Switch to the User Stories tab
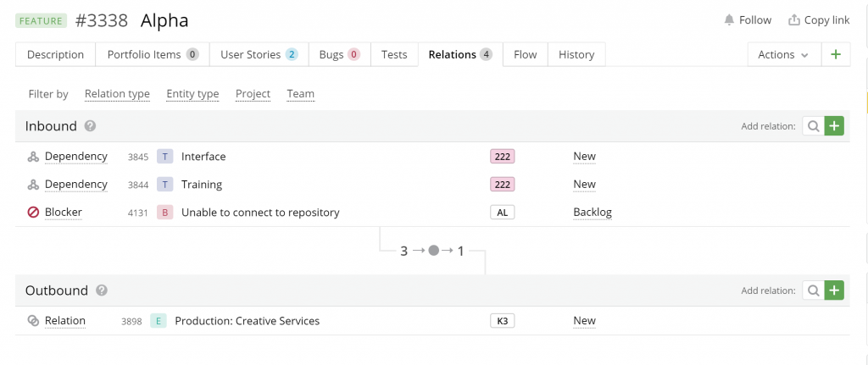Image resolution: width=868 pixels, height=365 pixels. (258, 54)
